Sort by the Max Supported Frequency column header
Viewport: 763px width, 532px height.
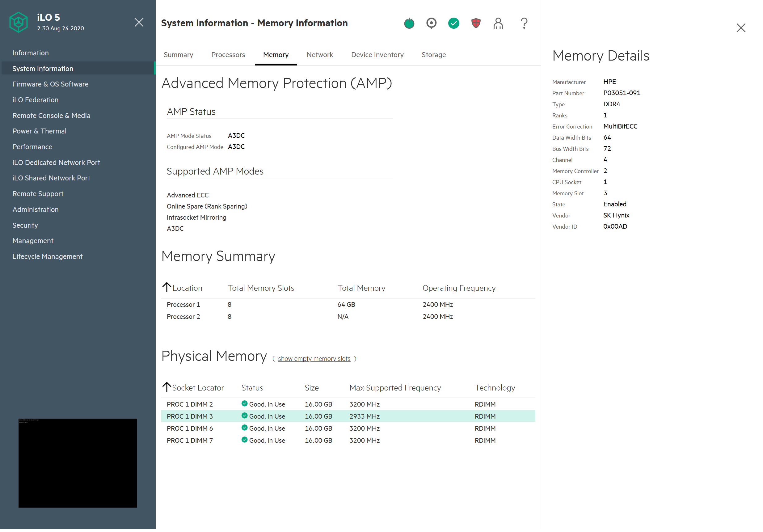pyautogui.click(x=395, y=388)
